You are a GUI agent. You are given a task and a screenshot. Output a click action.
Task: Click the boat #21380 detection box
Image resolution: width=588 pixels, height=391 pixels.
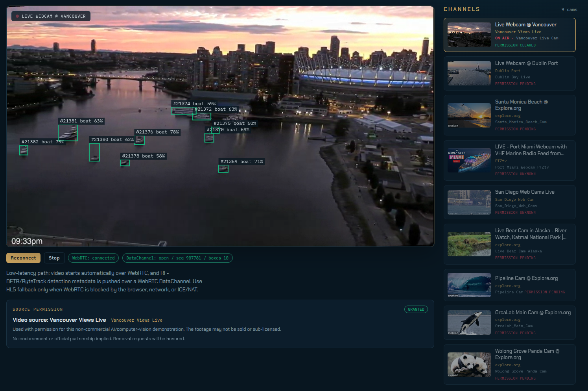94,152
